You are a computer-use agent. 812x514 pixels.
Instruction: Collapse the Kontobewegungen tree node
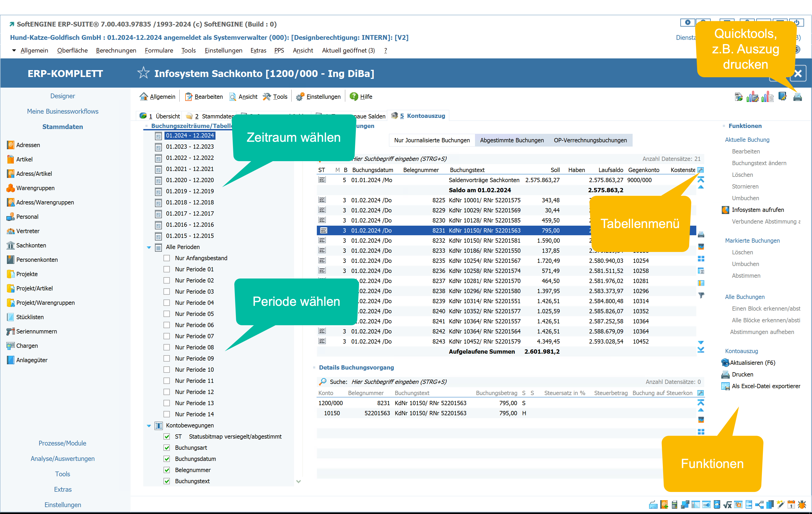149,426
